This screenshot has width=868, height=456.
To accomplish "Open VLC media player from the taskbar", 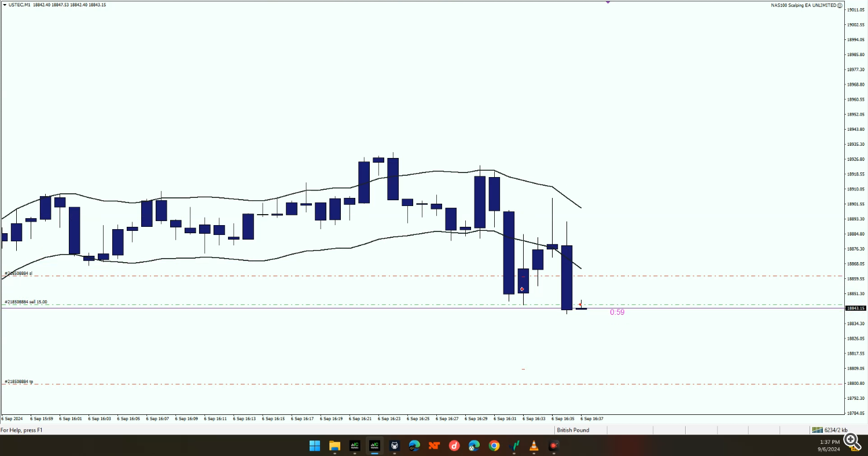I will click(x=534, y=446).
